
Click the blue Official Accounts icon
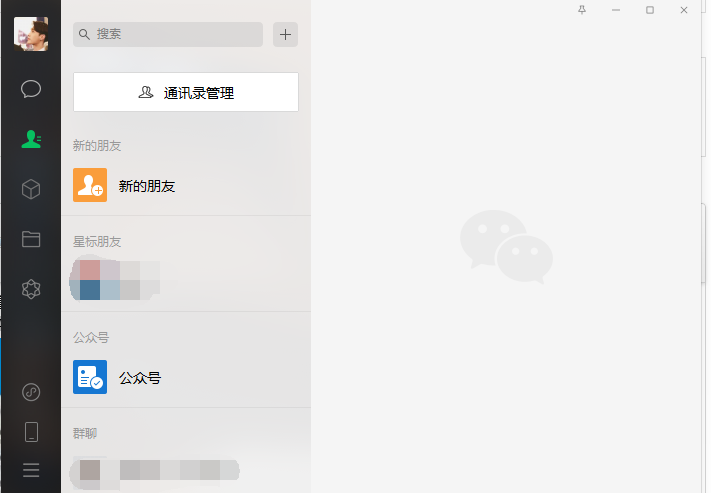90,377
